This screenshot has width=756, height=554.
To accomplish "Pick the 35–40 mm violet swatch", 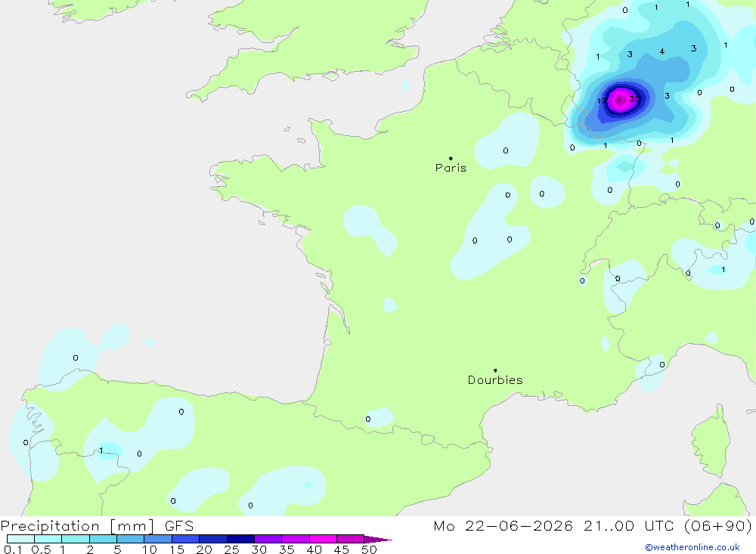I will coord(296,539).
